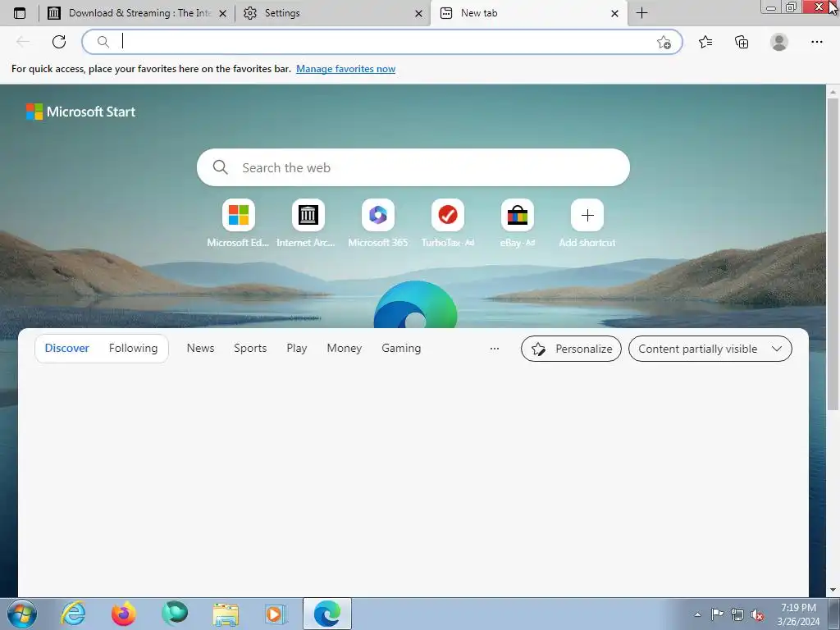Open the tab actions menu icon
Viewport: 840px width, 630px height.
[x=20, y=13]
